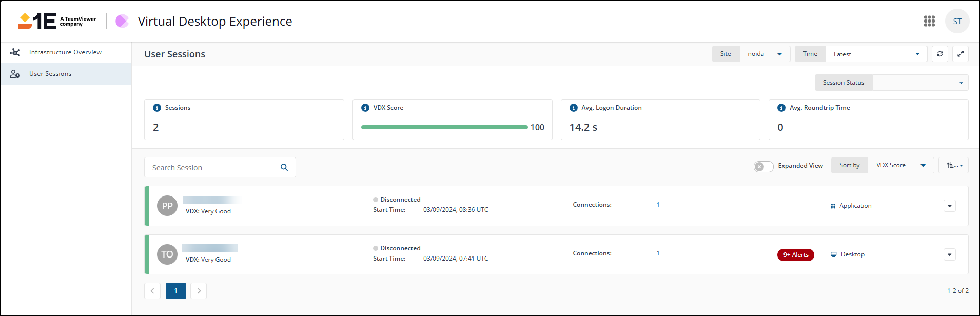Viewport: 980px width, 316px height.
Task: Click the Application link
Action: point(855,206)
